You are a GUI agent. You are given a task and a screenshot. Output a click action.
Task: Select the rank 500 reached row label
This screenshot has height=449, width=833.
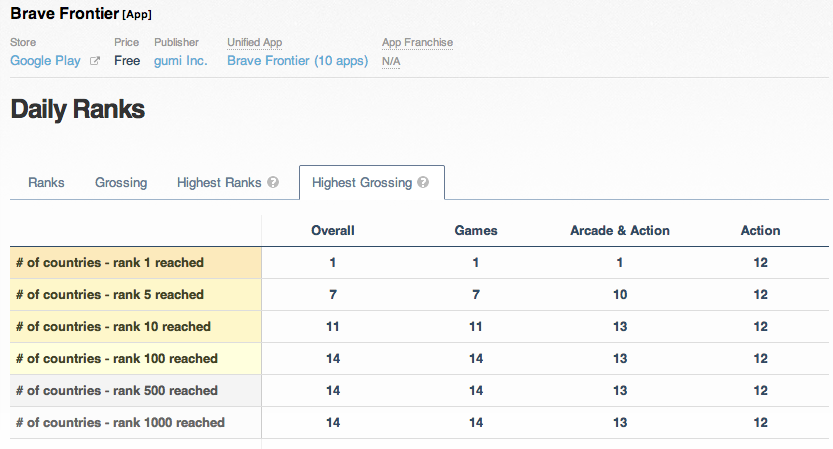click(135, 391)
